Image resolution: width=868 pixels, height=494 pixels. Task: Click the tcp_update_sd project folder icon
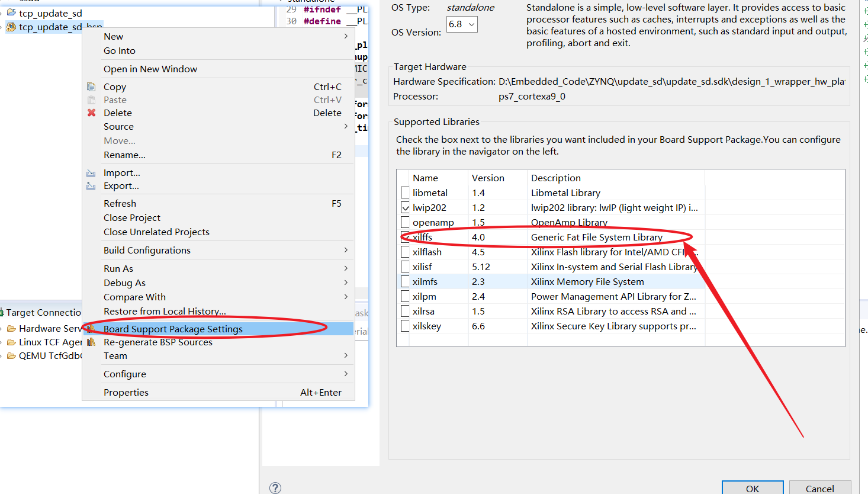click(11, 12)
